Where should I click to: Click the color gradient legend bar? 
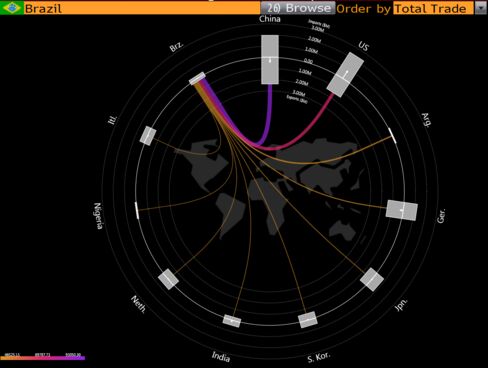[x=43, y=358]
